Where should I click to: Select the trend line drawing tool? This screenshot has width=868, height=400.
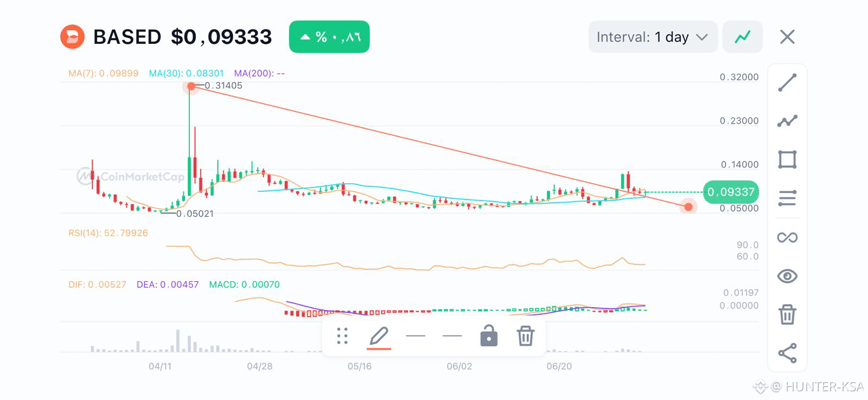pos(787,82)
